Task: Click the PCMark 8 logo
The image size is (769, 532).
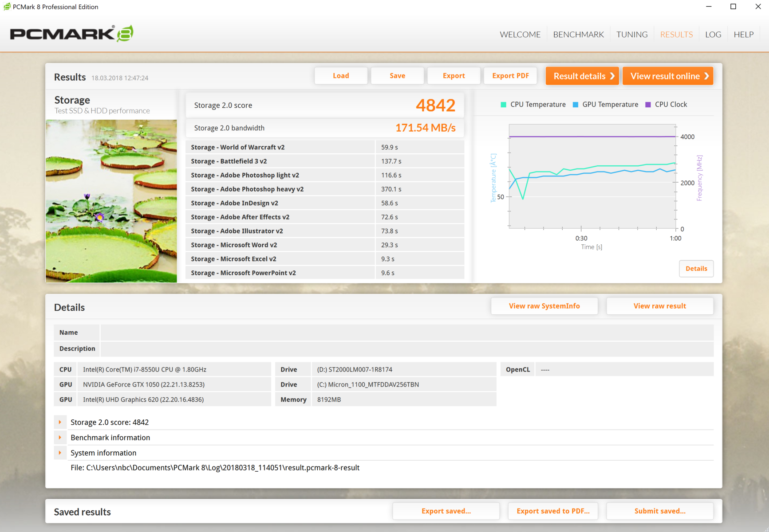Action: point(71,34)
